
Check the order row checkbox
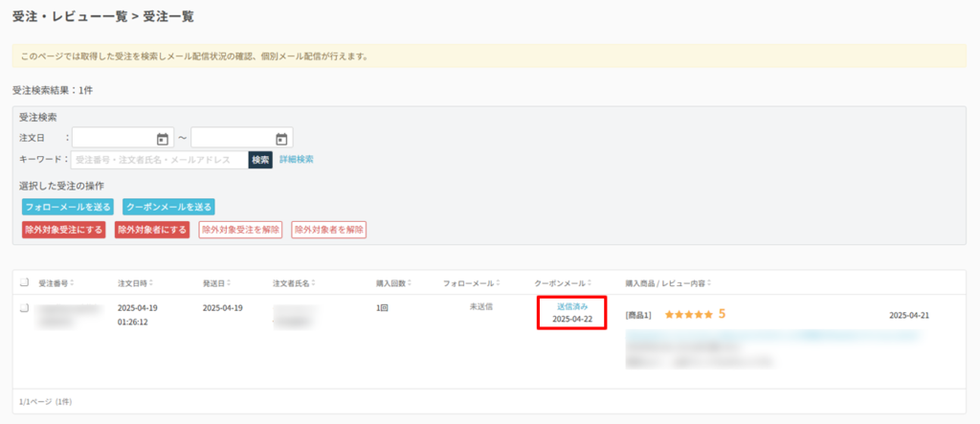24,308
